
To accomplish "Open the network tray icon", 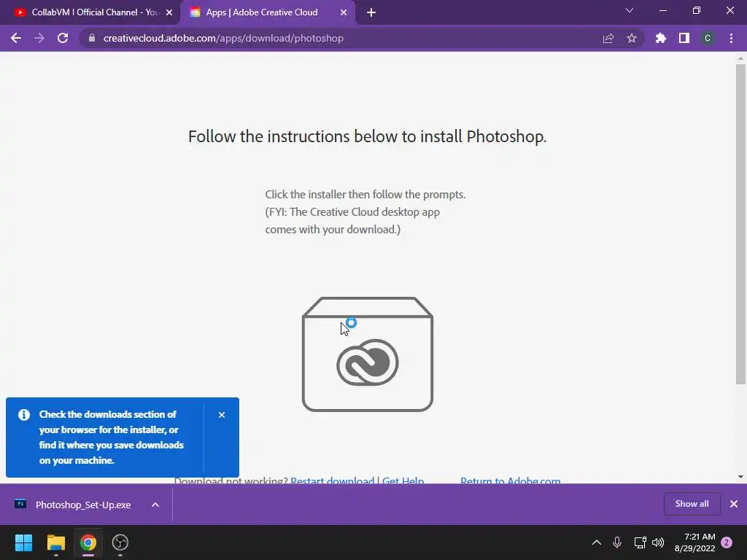I will pyautogui.click(x=640, y=542).
